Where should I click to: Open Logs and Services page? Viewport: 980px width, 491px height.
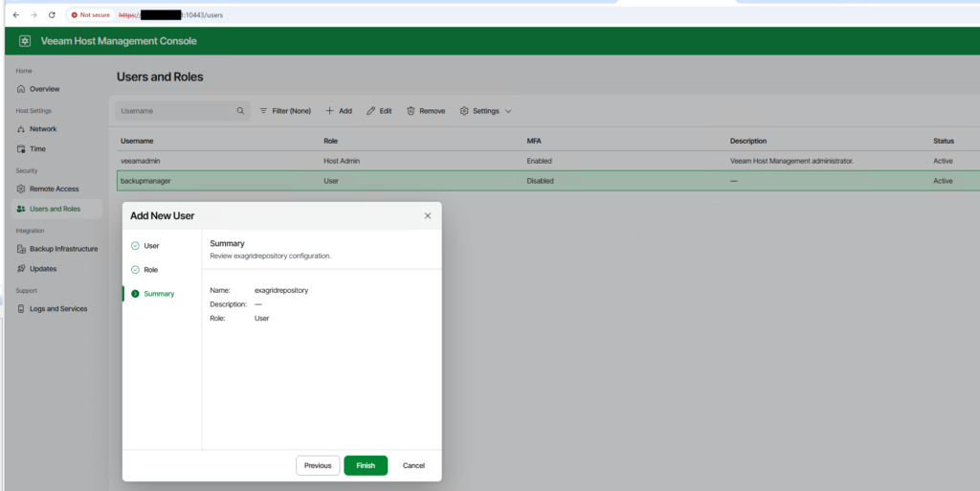coord(57,309)
